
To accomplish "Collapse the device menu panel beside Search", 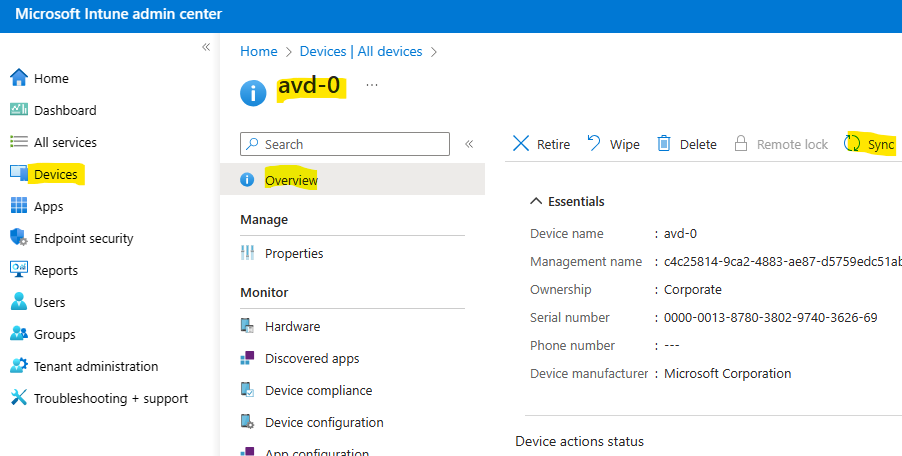I will [469, 144].
